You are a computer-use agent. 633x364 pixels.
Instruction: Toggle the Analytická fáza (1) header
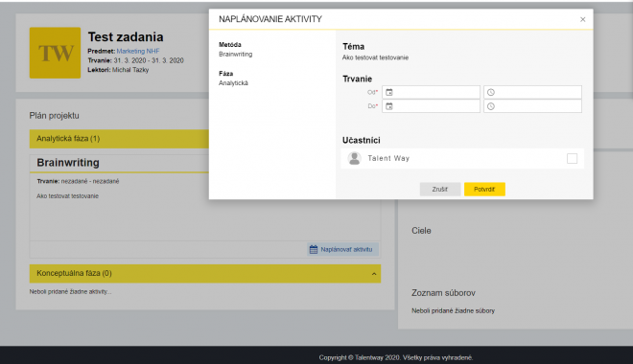(119, 139)
